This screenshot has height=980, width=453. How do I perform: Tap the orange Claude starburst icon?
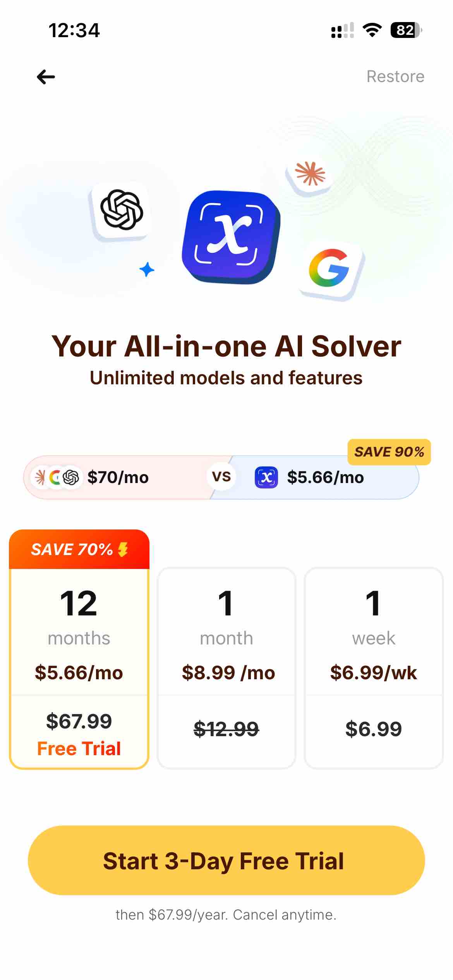[x=310, y=174]
